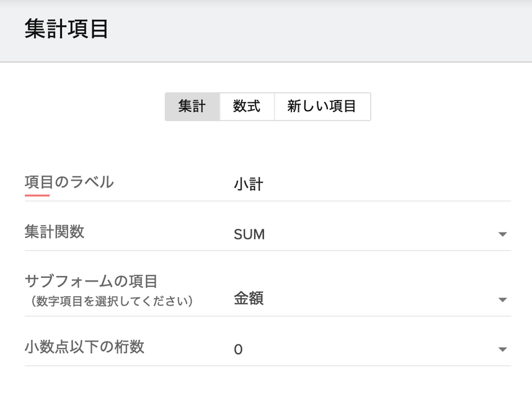This screenshot has height=400, width=532.
Task: Open the 集計関数 dropdown arrow
Action: (502, 234)
